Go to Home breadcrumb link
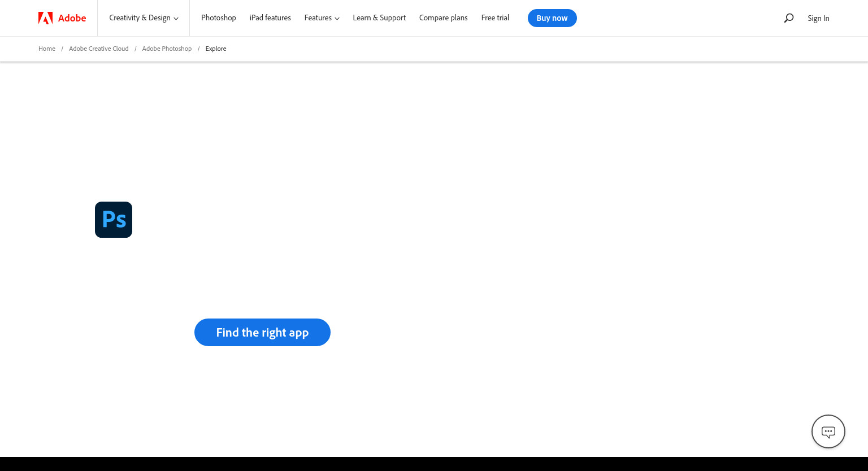868x471 pixels. pyautogui.click(x=47, y=49)
